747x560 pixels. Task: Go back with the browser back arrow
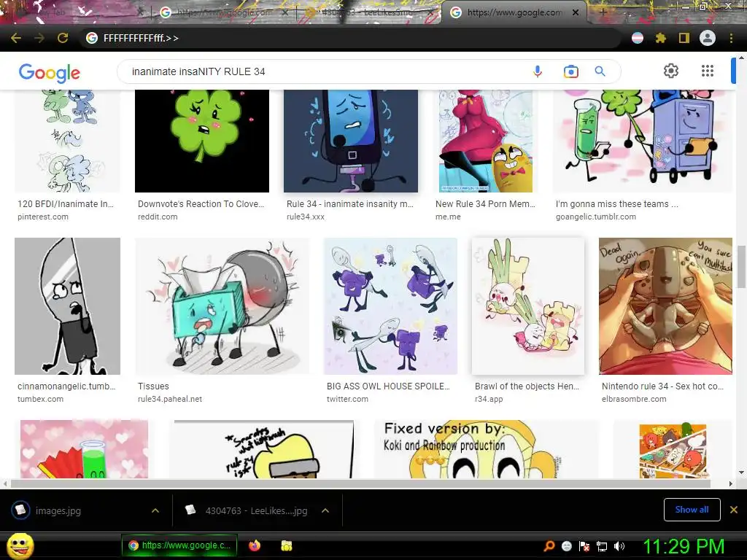[x=16, y=38]
